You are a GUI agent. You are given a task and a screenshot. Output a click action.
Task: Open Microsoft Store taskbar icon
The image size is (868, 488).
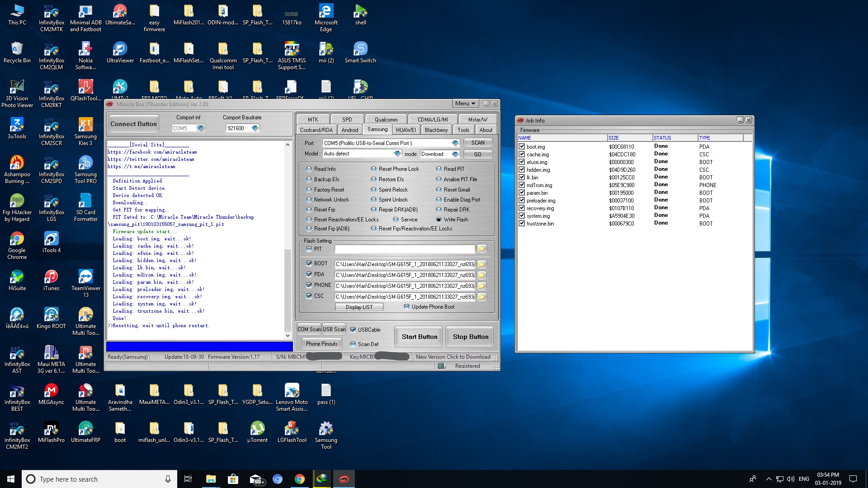coord(233,479)
